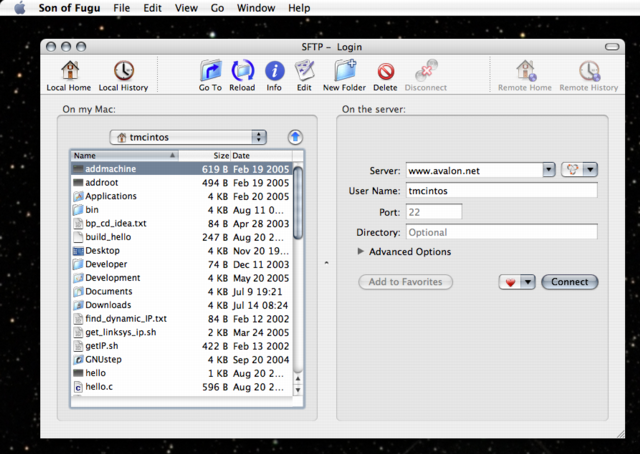Go up one directory with blue arrow

pyautogui.click(x=295, y=137)
